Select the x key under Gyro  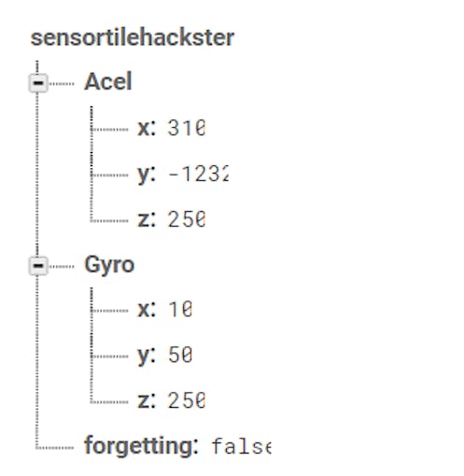[147, 309]
